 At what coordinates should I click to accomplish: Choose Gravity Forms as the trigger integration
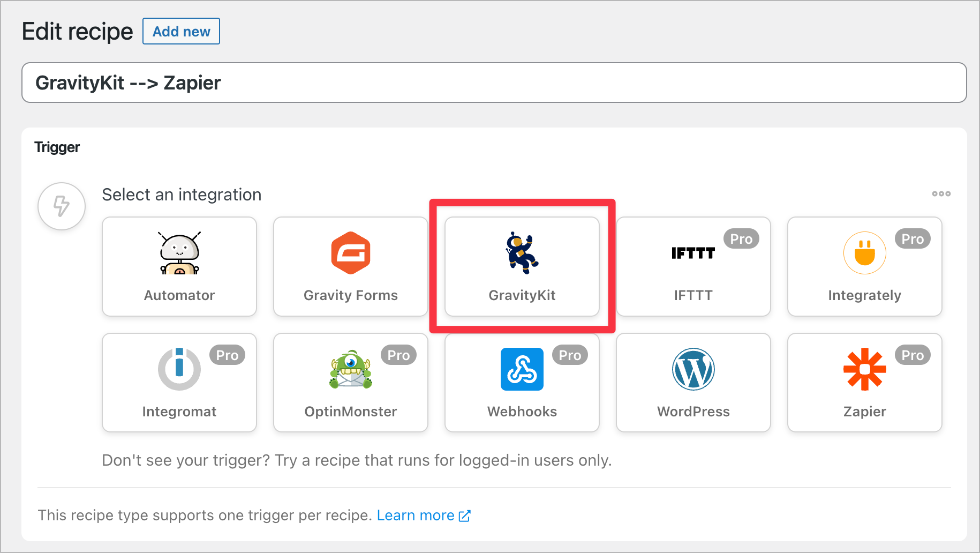tap(350, 266)
